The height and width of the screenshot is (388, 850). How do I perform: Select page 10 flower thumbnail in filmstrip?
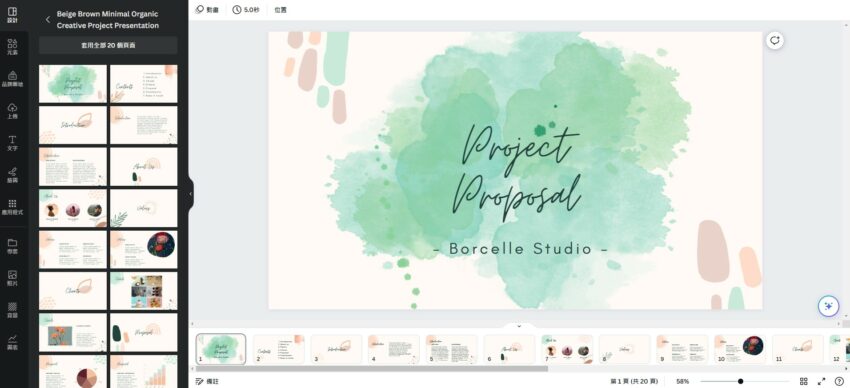[740, 348]
